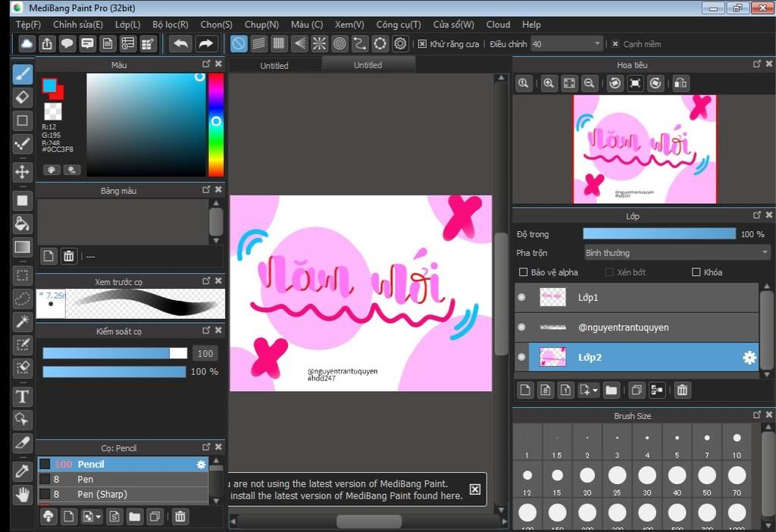The height and width of the screenshot is (532, 776).
Task: Select the Text tool
Action: click(x=22, y=396)
